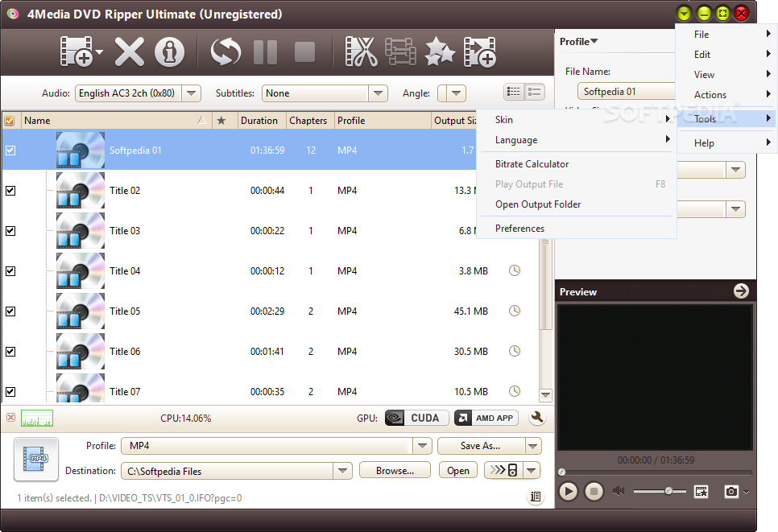Open the Info toolbar icon
The height and width of the screenshot is (532, 778).
click(170, 52)
